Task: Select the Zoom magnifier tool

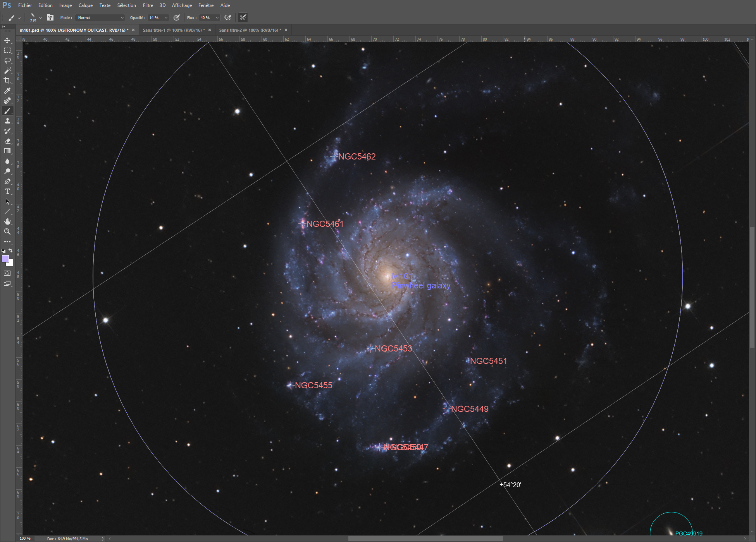Action: pos(7,232)
